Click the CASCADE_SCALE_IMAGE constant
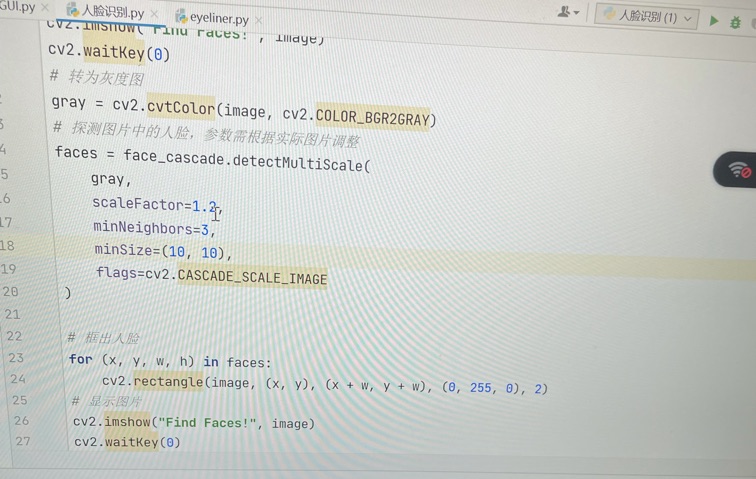Viewport: 756px width, 479px height. [x=252, y=277]
